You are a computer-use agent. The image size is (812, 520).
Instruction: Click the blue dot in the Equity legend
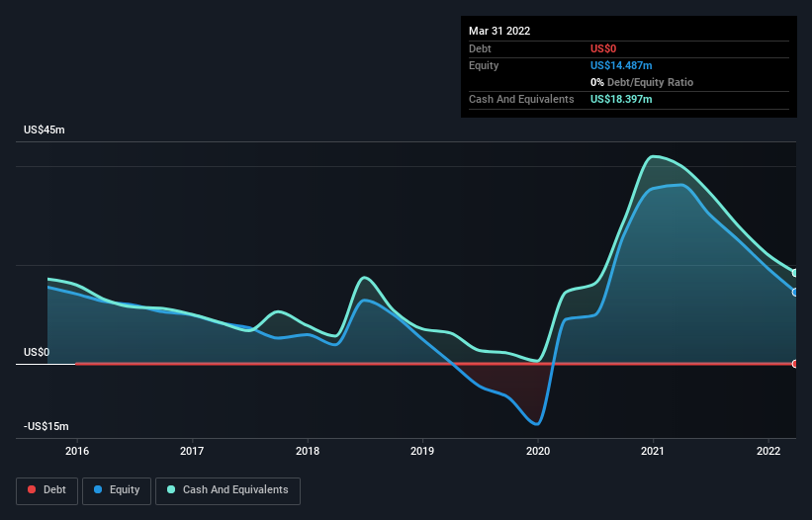click(x=99, y=490)
